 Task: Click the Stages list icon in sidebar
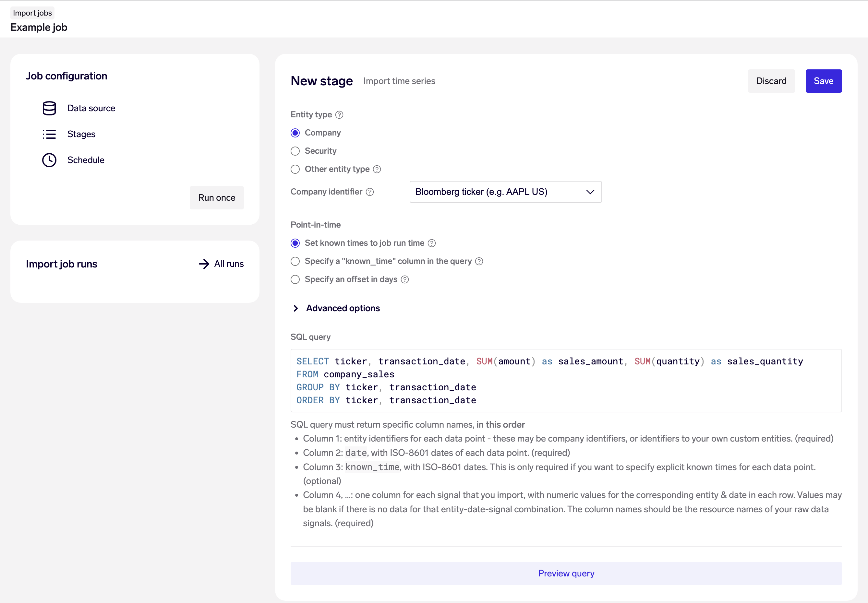coord(50,134)
